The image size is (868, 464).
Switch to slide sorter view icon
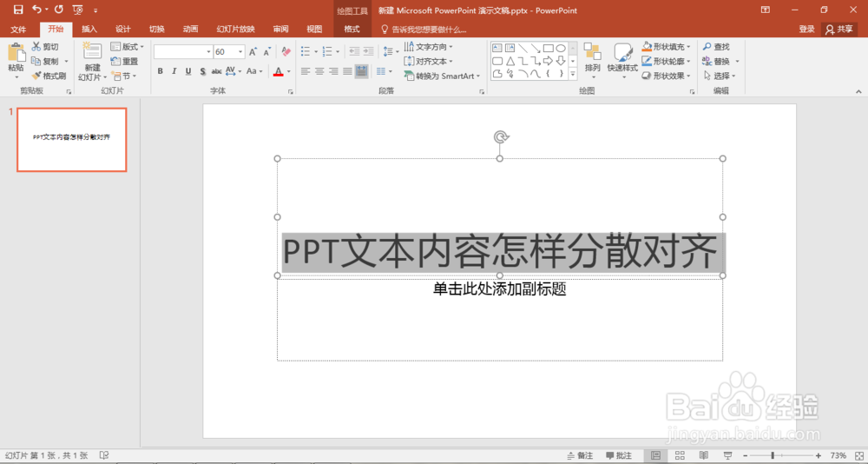pos(680,455)
